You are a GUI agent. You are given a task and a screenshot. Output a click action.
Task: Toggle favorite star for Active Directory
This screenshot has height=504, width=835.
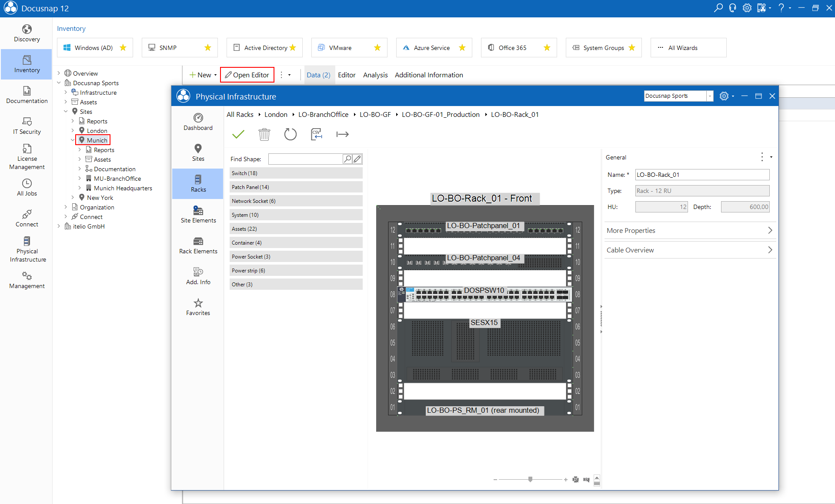click(293, 48)
